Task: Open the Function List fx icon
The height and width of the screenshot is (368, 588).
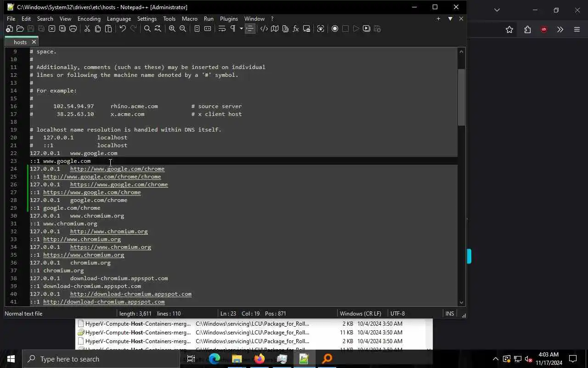Action: pyautogui.click(x=296, y=29)
